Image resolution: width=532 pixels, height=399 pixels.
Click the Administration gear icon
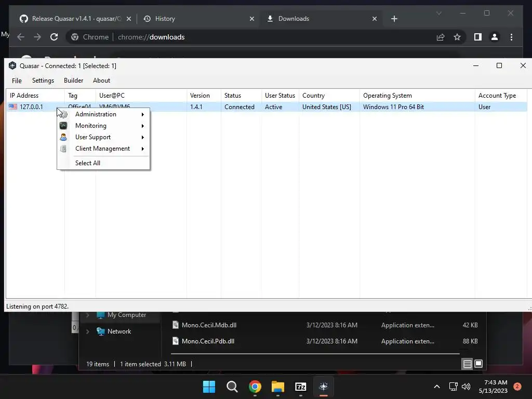(63, 114)
